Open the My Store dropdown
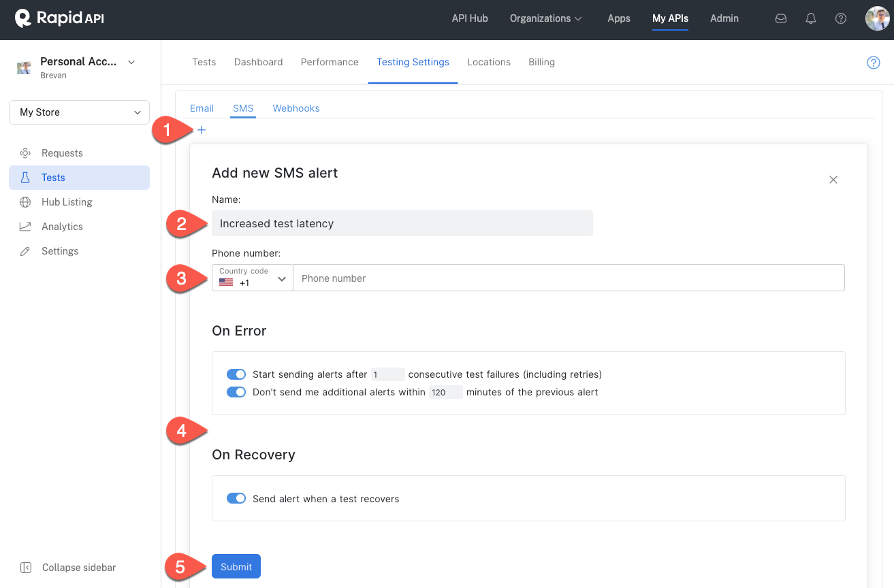The image size is (894, 588). tap(79, 112)
